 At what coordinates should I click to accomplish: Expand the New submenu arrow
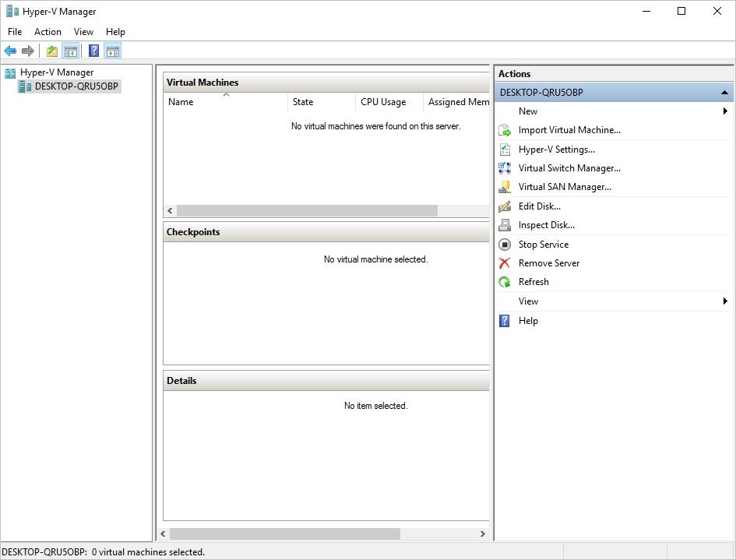click(x=725, y=111)
